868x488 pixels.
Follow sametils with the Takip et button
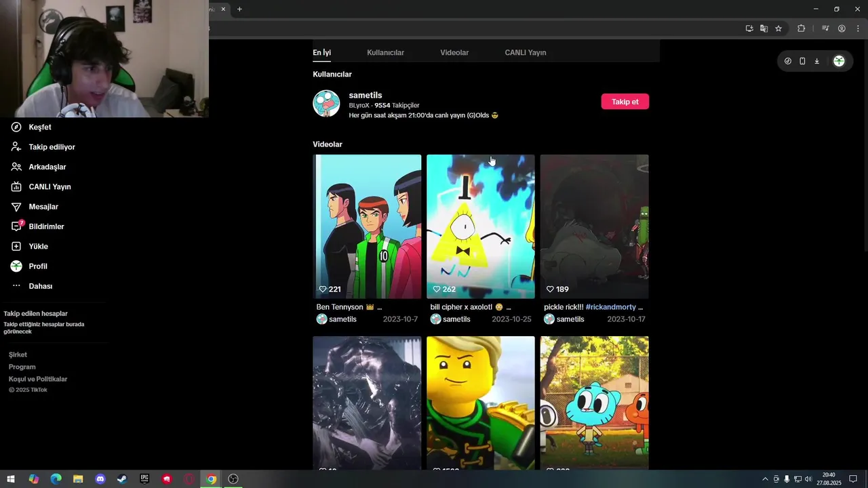coord(625,102)
